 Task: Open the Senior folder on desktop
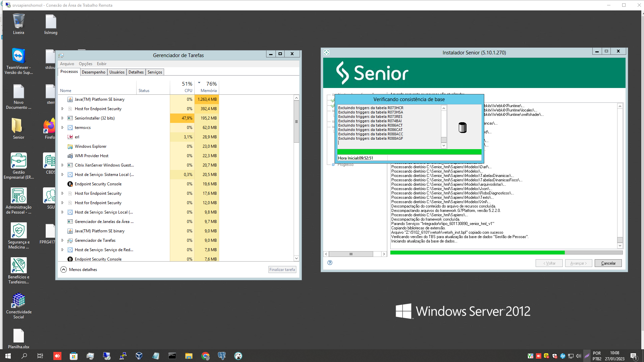18,128
